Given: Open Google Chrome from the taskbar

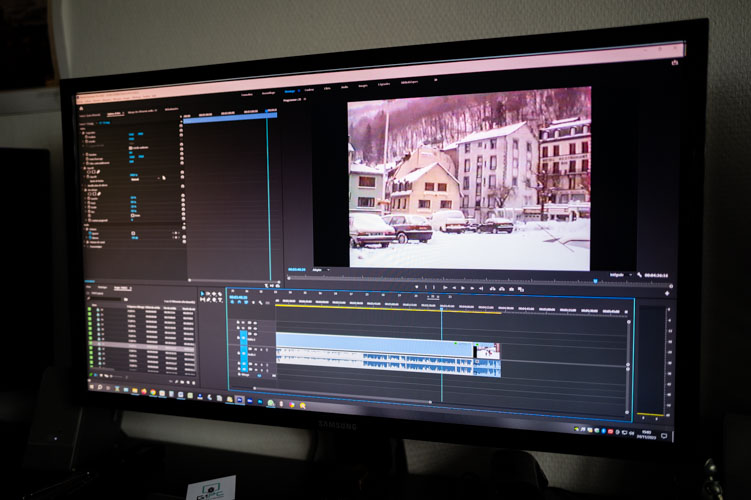Looking at the screenshot, I should tap(153, 392).
